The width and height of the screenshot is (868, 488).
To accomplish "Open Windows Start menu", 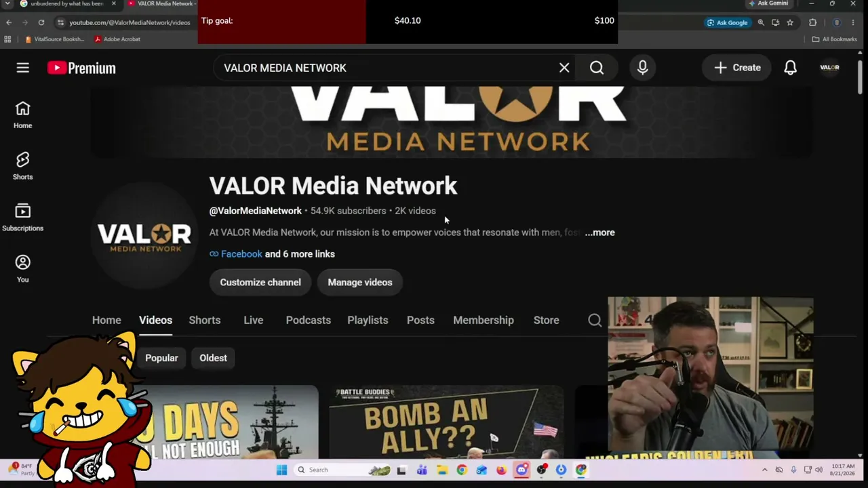I will click(282, 470).
